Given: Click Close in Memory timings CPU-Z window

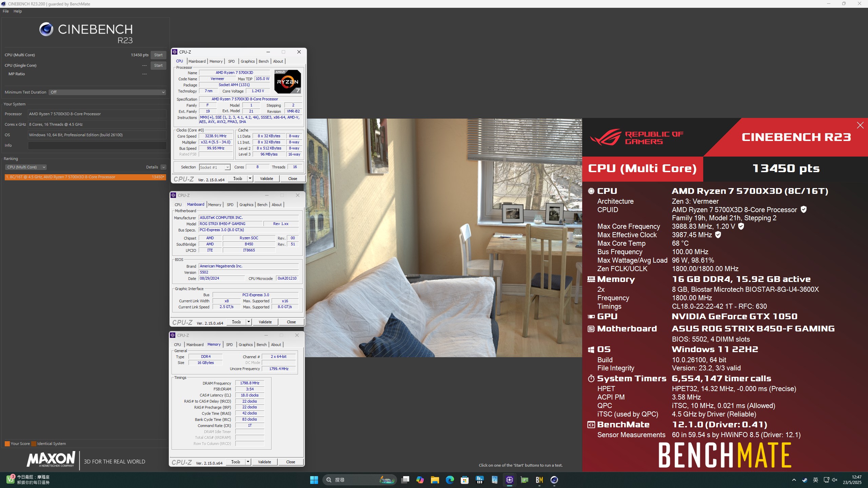Looking at the screenshot, I should point(291,462).
